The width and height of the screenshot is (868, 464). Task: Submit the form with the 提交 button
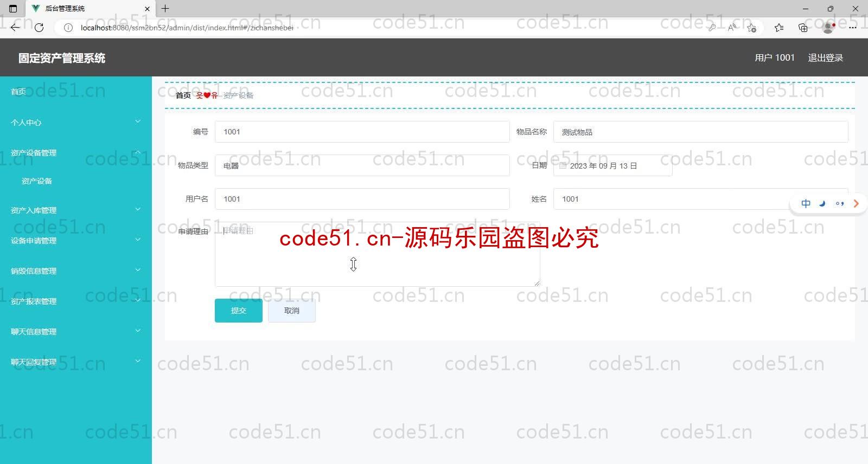click(x=239, y=311)
